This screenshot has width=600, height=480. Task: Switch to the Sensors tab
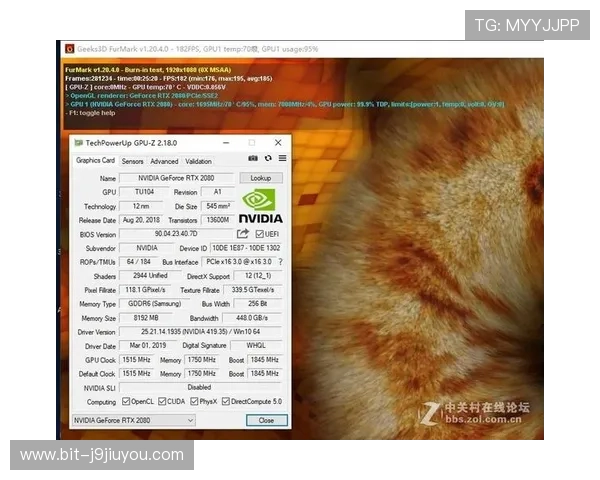(133, 161)
